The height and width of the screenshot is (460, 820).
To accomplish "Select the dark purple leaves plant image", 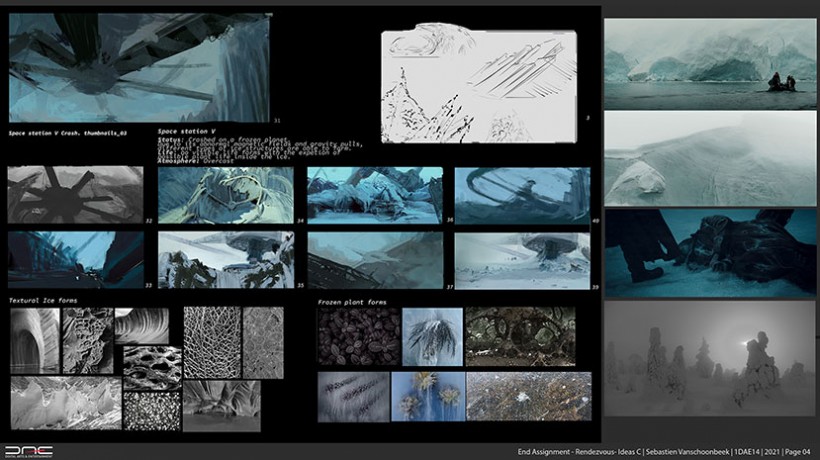I will 359,336.
